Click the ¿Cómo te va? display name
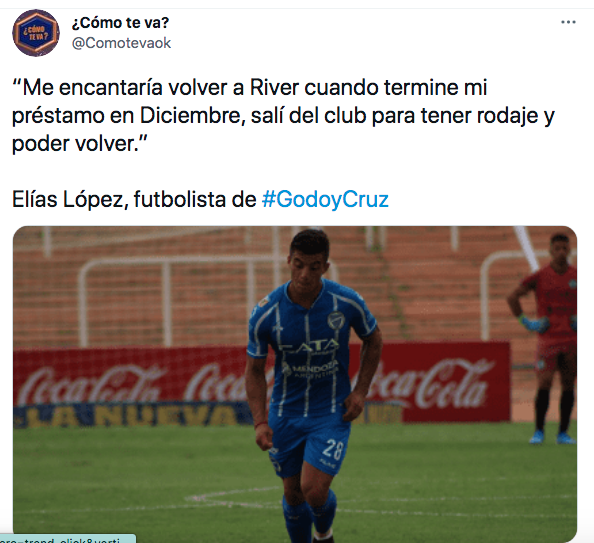Viewport: 594px width, 543px height. 120,23
